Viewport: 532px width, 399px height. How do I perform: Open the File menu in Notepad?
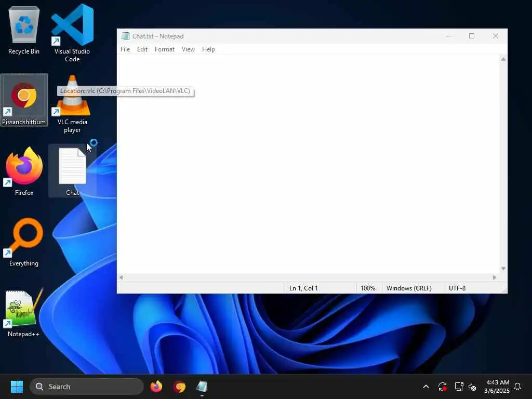pos(125,49)
